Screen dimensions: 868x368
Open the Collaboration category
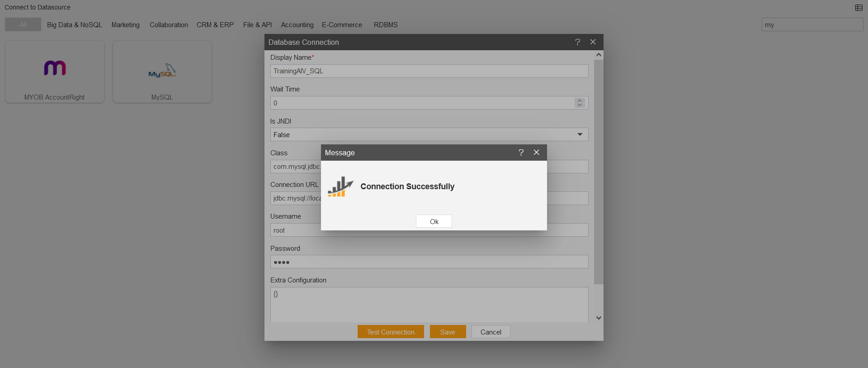pos(169,25)
